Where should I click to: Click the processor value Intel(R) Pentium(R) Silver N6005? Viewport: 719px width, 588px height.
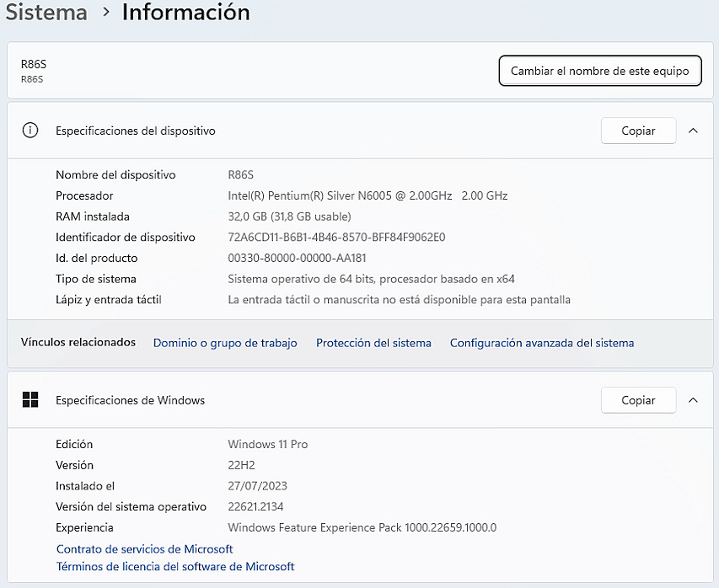tap(368, 195)
